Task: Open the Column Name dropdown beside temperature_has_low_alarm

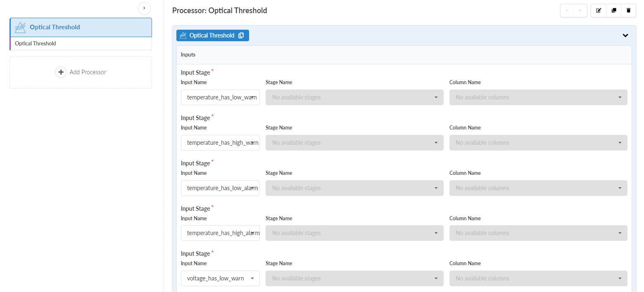Action: [538, 188]
